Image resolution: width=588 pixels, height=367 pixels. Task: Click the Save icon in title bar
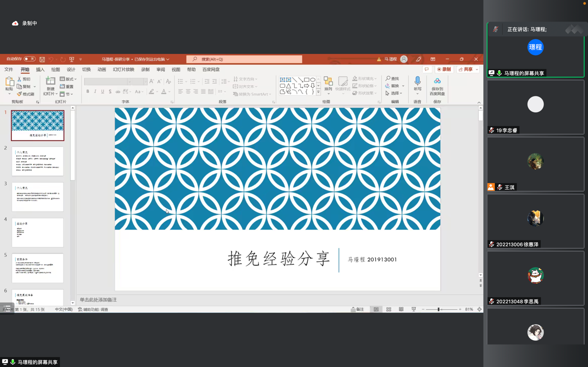pyautogui.click(x=42, y=59)
